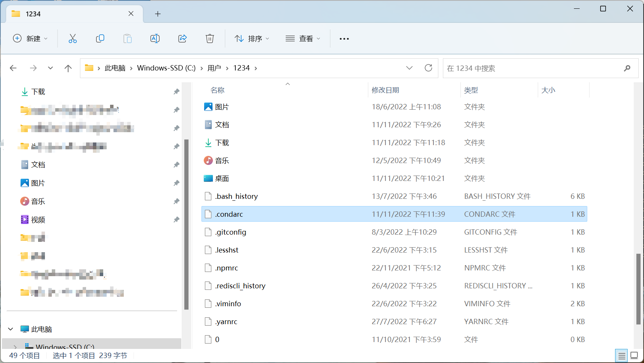The height and width of the screenshot is (363, 644).
Task: Unpin 下载 from the quick access sidebar
Action: coord(176,91)
